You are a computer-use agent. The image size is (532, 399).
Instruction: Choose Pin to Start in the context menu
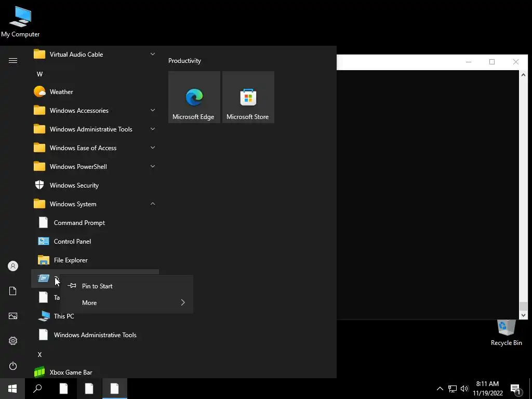pos(127,286)
